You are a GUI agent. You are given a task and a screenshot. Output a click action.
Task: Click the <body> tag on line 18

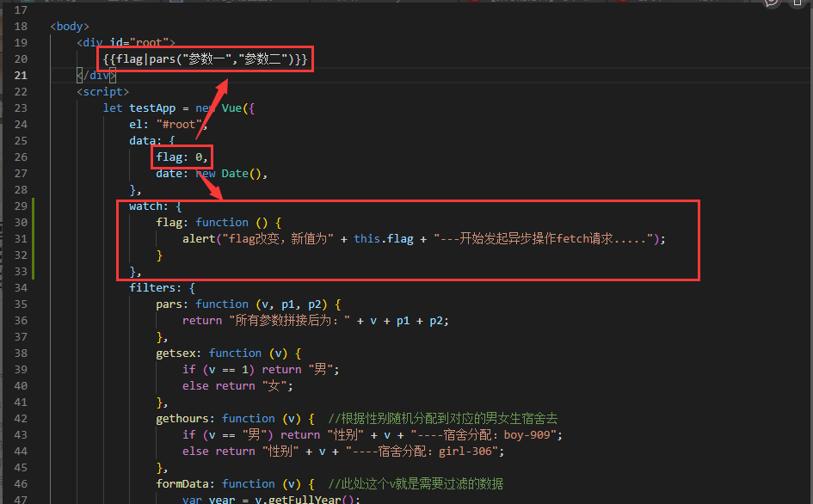click(x=70, y=27)
